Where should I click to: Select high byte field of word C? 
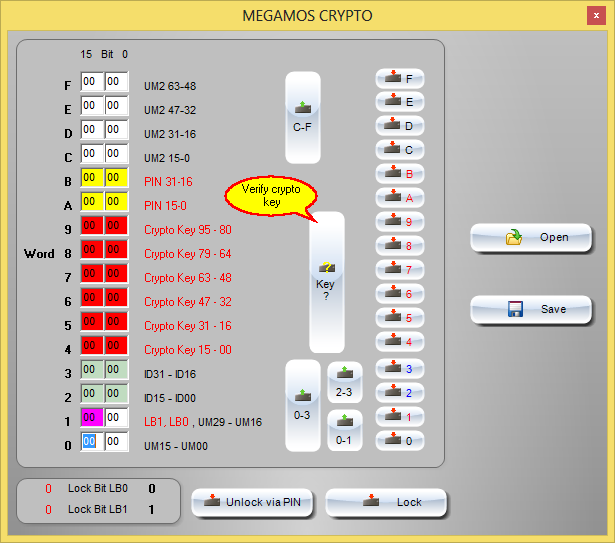click(x=92, y=153)
